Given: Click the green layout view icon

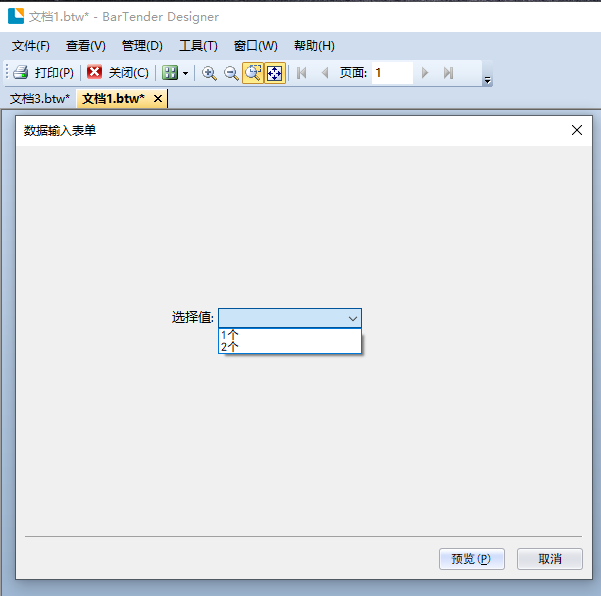Looking at the screenshot, I should [x=170, y=73].
